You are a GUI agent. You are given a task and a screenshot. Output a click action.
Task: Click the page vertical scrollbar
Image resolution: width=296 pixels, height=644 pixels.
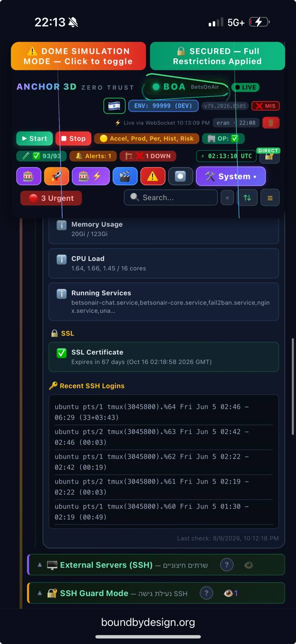pos(293,386)
